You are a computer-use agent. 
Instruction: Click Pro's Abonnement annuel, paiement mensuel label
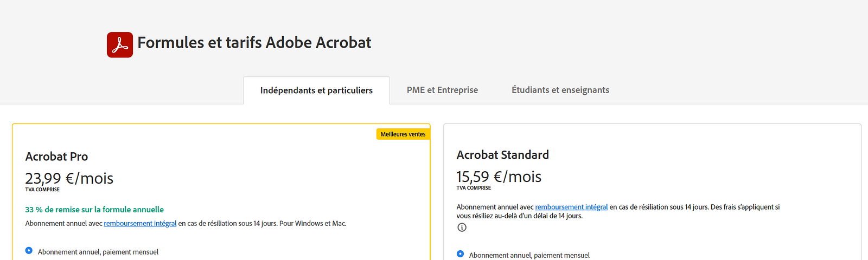tap(98, 252)
